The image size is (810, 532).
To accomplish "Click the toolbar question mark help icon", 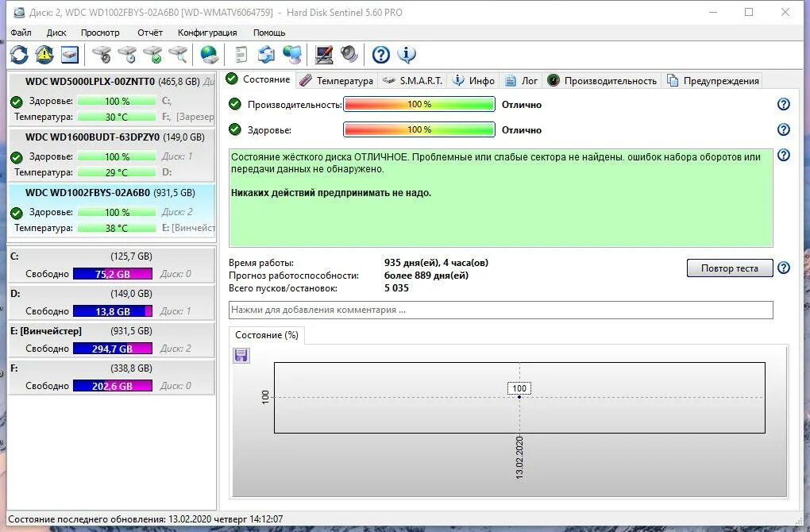I will tap(380, 54).
